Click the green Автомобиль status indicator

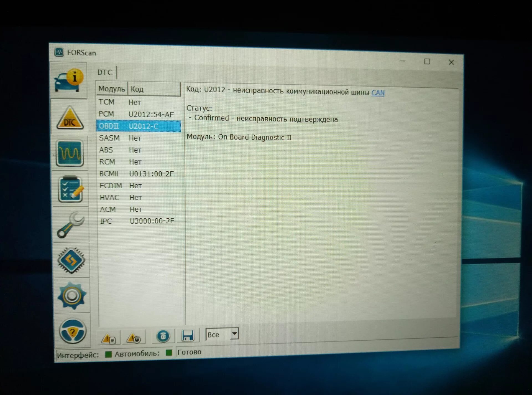coord(169,353)
